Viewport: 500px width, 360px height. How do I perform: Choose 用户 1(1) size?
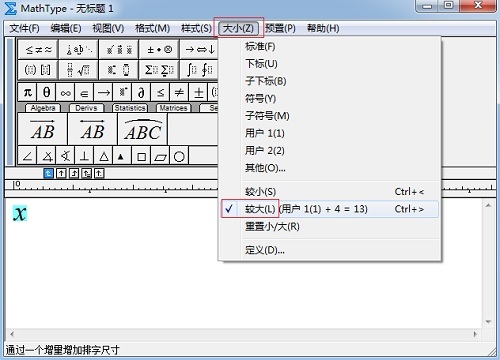click(x=330, y=133)
